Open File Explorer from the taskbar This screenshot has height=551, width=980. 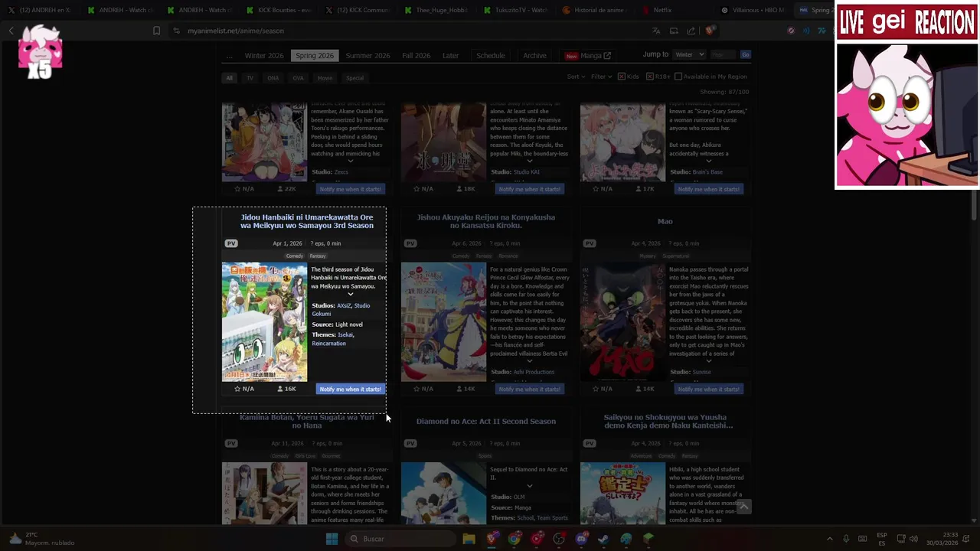point(469,539)
